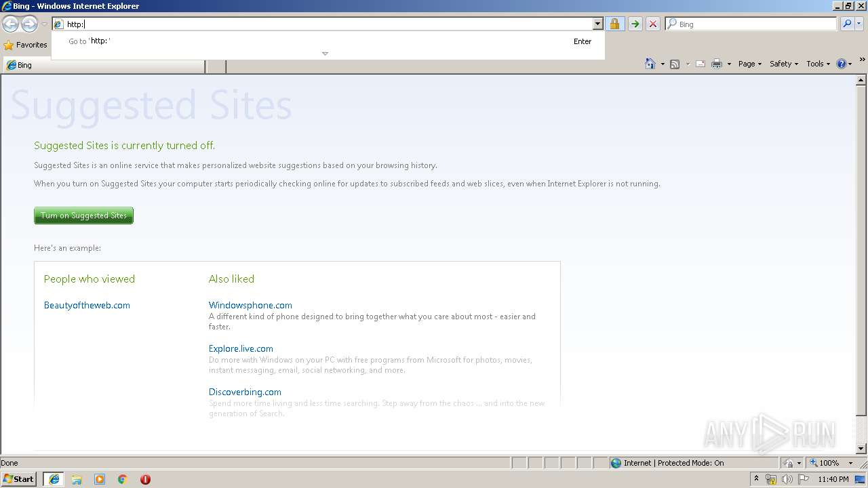Open the Explore.live.com link

[241, 348]
